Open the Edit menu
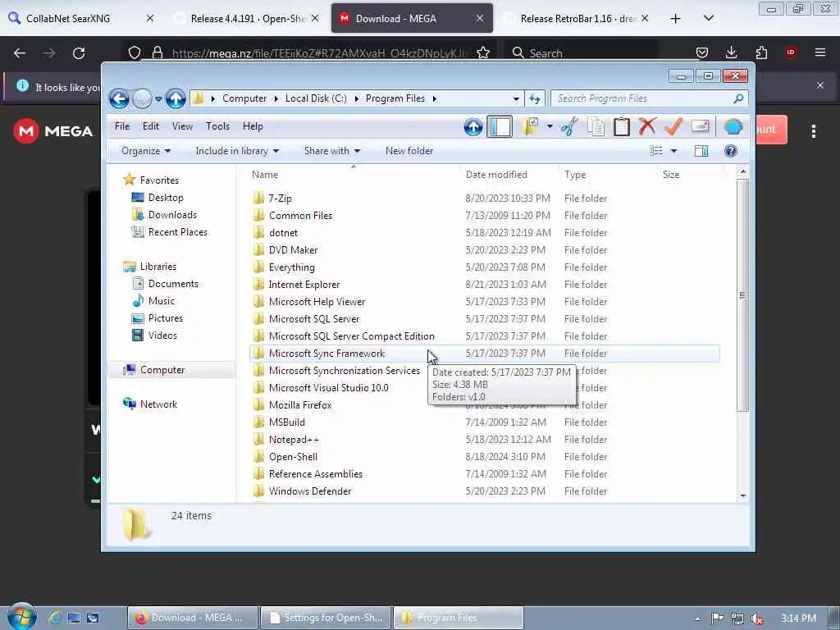The image size is (840, 630). click(x=151, y=126)
